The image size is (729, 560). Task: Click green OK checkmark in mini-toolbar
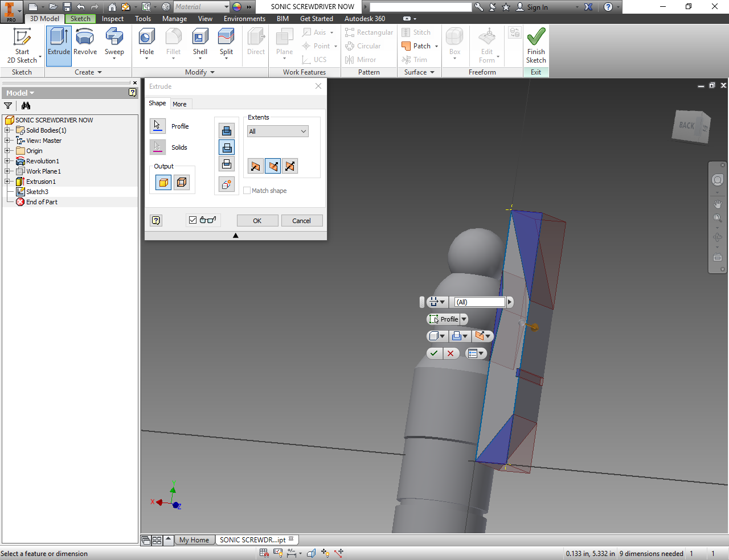(x=434, y=353)
